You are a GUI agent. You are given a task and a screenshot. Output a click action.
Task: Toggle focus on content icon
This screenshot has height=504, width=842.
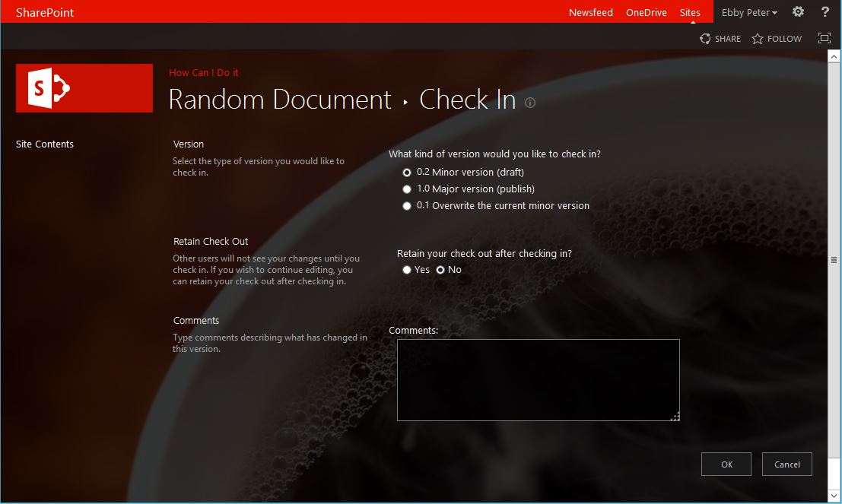pos(824,39)
